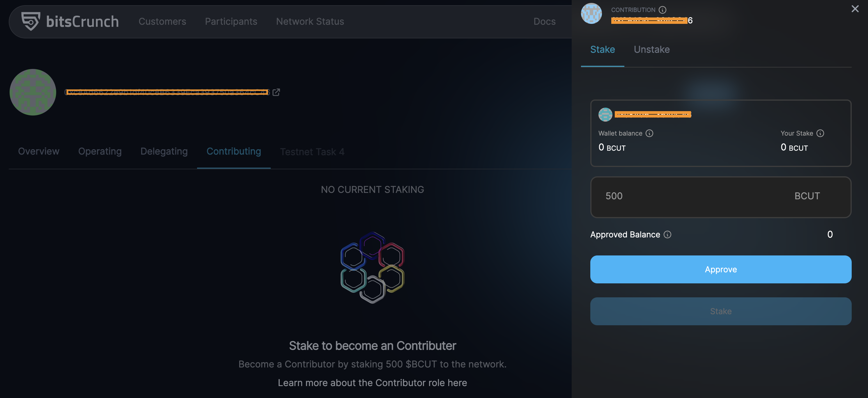Screen dimensions: 868x398
Task: Click the Stake to become an Contributer heading
Action: point(372,346)
